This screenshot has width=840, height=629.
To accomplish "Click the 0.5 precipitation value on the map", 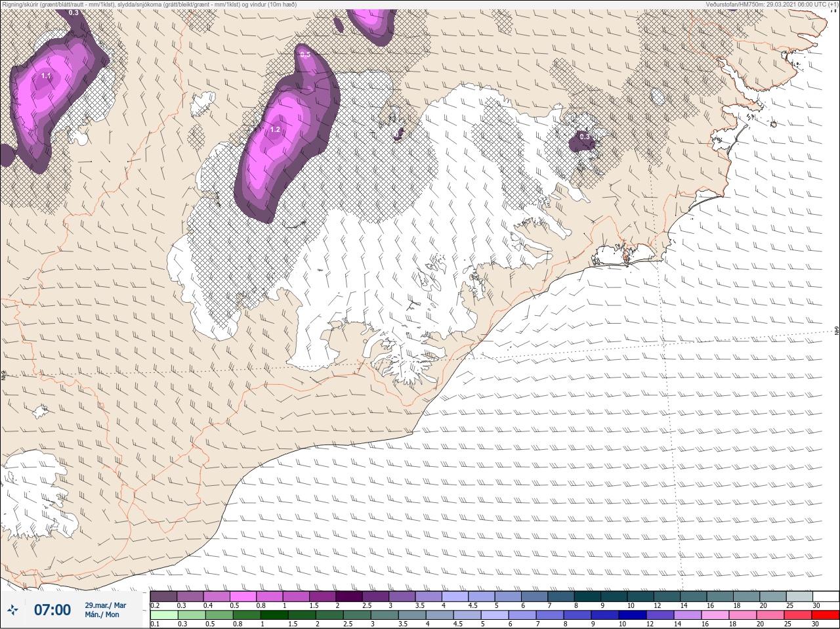I will [305, 54].
